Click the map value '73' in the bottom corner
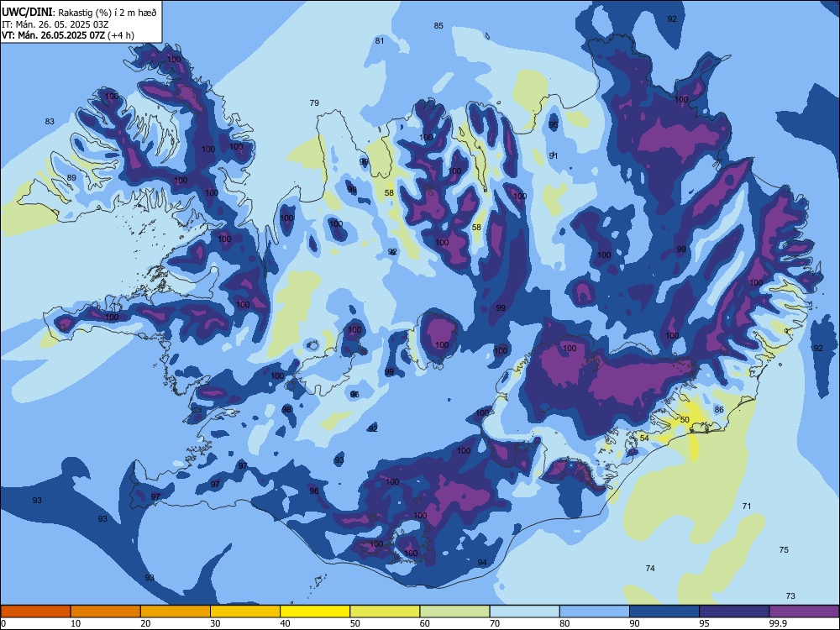Screen dimensions: 840x630 pyautogui.click(x=790, y=596)
